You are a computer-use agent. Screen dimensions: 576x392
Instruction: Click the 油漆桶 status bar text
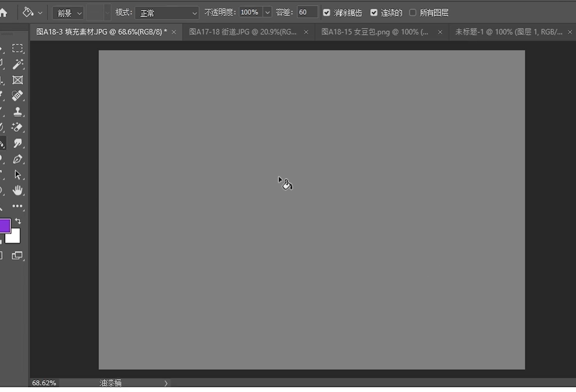coord(110,383)
